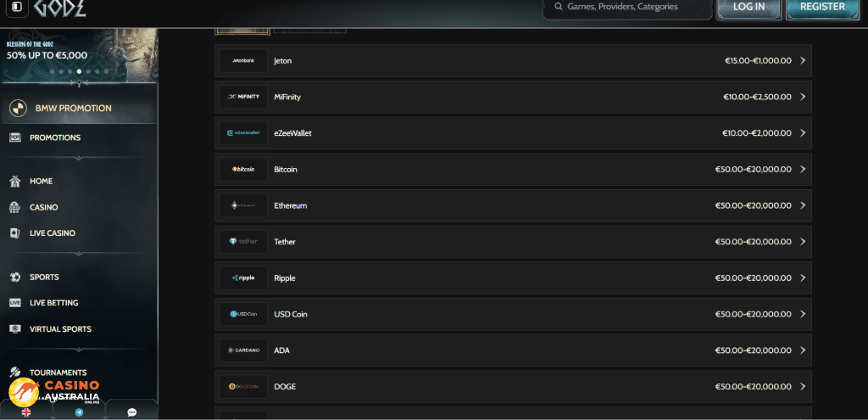The image size is (868, 420).
Task: Click the MiFinity logo
Action: coord(243,97)
